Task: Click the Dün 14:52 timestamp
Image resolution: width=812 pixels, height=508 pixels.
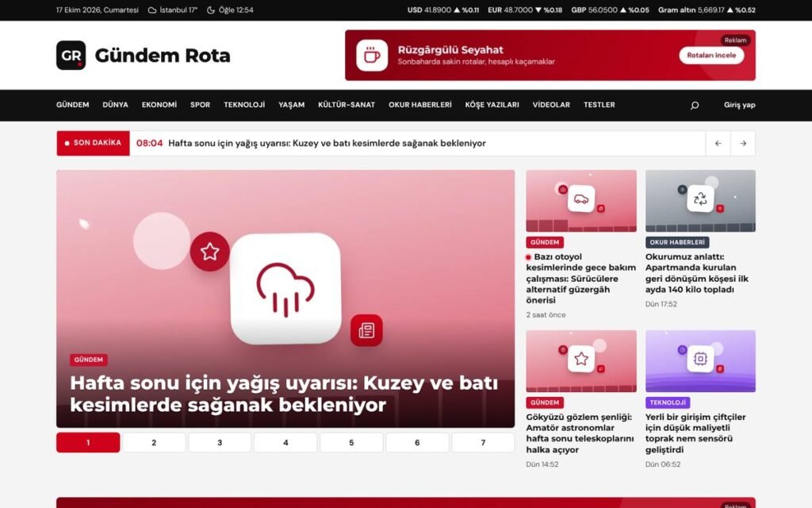Action: coord(542,464)
